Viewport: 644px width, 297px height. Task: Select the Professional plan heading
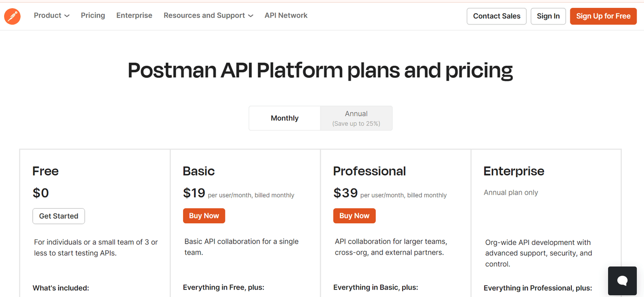coord(369,171)
